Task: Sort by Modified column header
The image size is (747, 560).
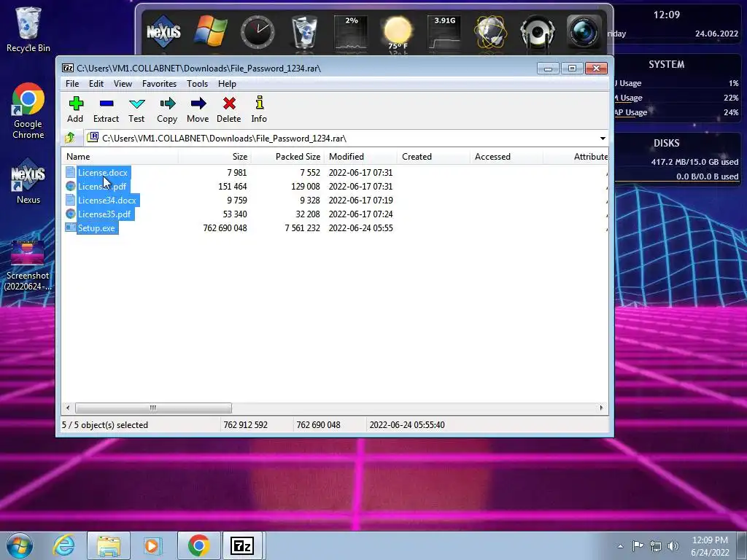Action: (360, 157)
